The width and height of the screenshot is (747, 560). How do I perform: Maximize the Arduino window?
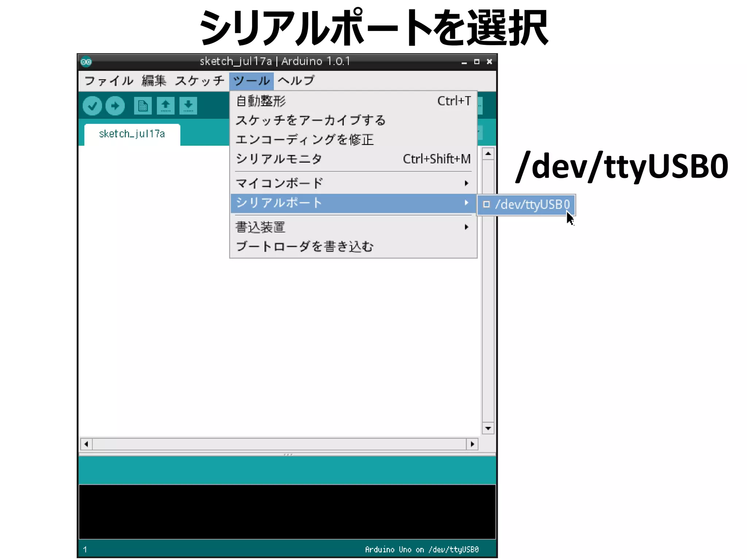coord(477,62)
